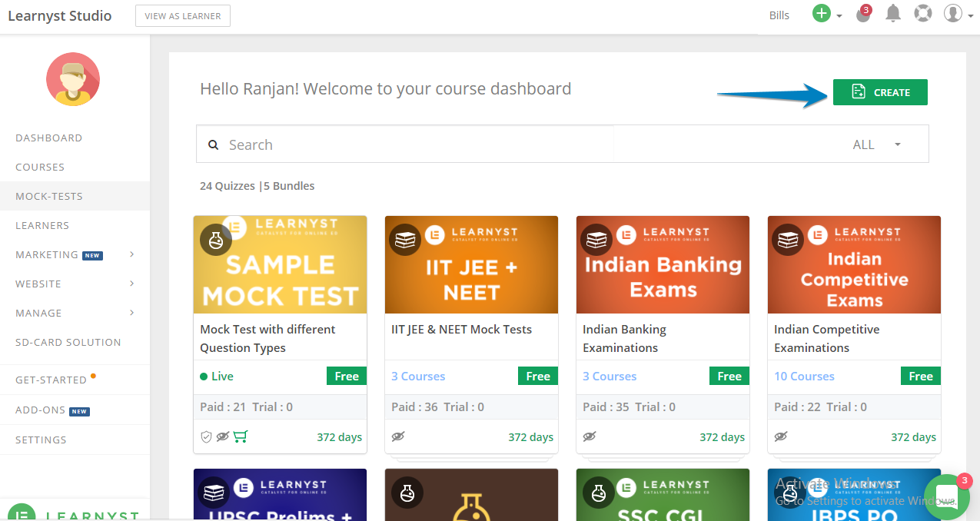The width and height of the screenshot is (980, 521).
Task: Click the help lifebuoy icon
Action: coord(922,14)
